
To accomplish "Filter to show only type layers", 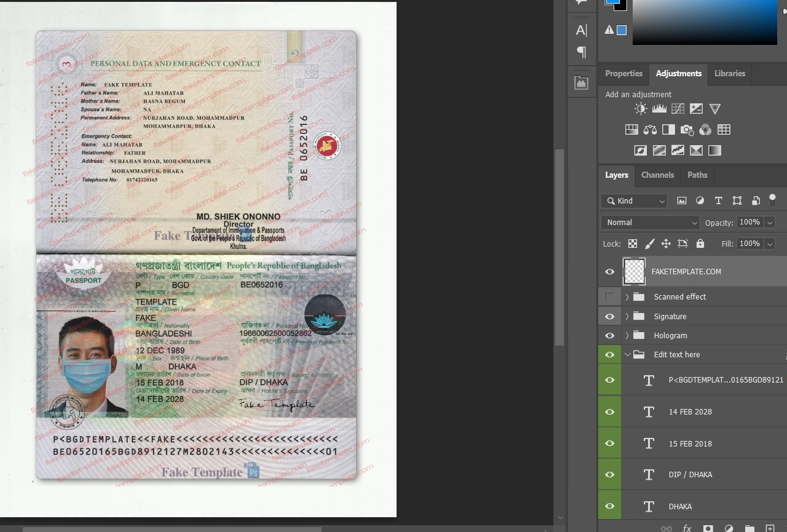I will [x=718, y=200].
